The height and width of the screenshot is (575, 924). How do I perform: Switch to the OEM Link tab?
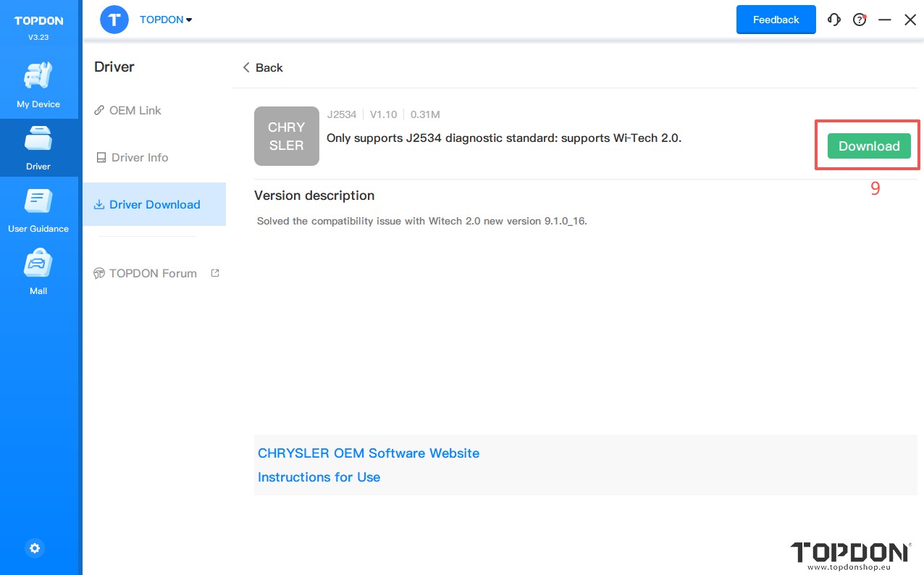[135, 110]
